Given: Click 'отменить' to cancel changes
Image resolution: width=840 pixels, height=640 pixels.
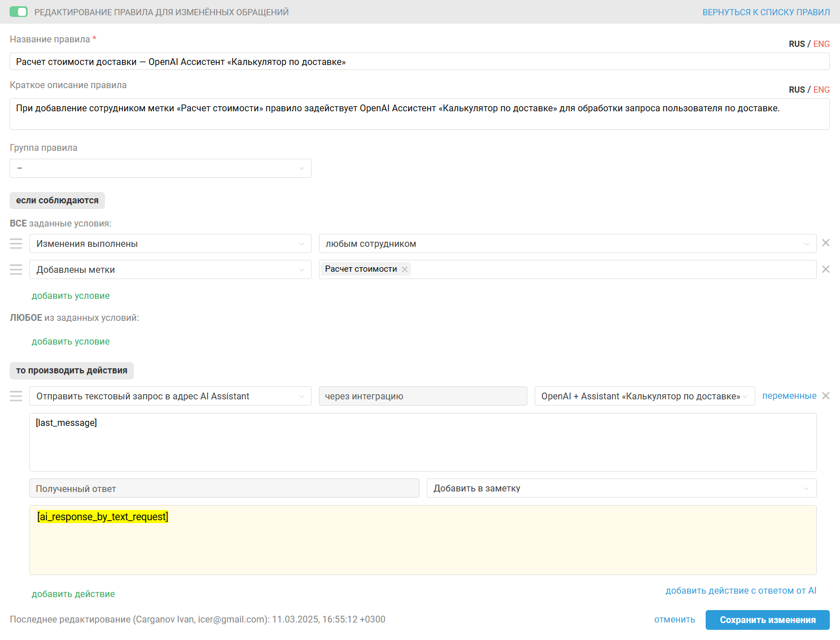Looking at the screenshot, I should pos(675,620).
